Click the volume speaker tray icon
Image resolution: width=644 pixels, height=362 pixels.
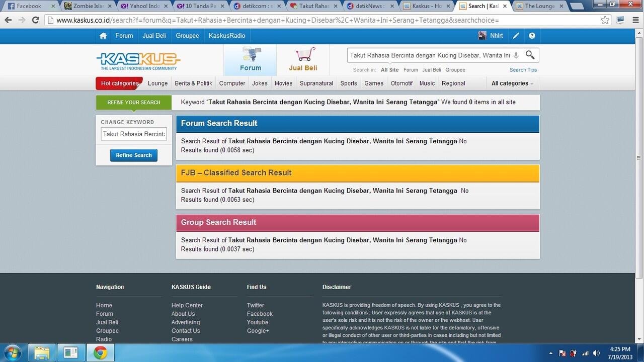tap(596, 353)
